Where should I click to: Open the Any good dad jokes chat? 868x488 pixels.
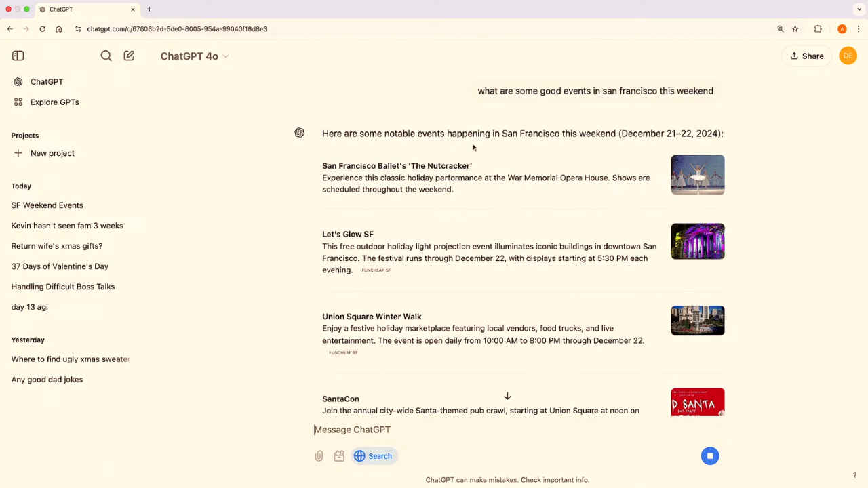(47, 380)
